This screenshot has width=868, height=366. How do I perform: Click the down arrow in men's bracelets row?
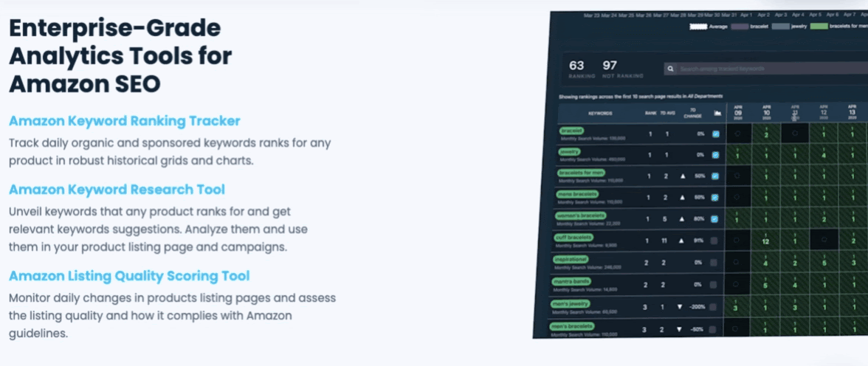pos(678,328)
